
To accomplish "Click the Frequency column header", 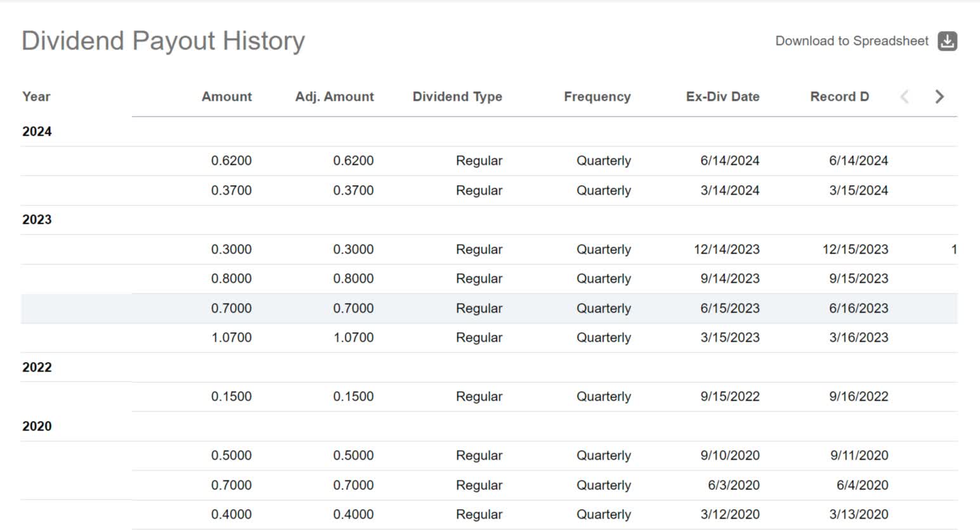I will (x=597, y=96).
